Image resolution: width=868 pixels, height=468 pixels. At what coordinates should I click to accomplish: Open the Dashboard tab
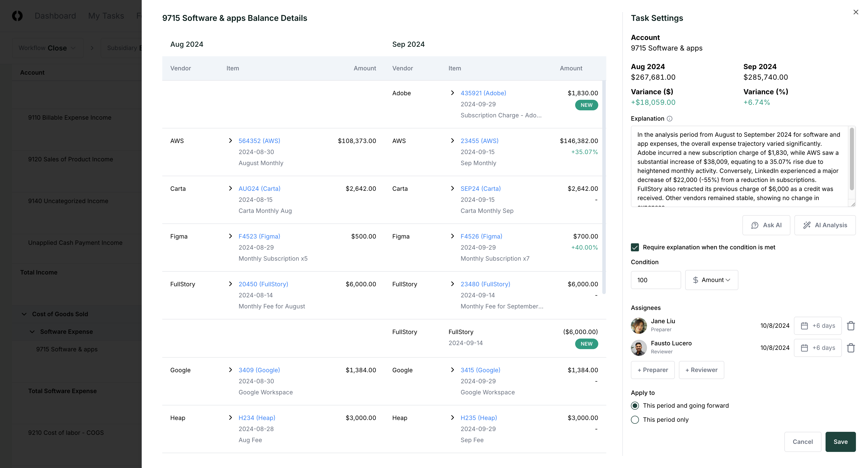(x=55, y=16)
